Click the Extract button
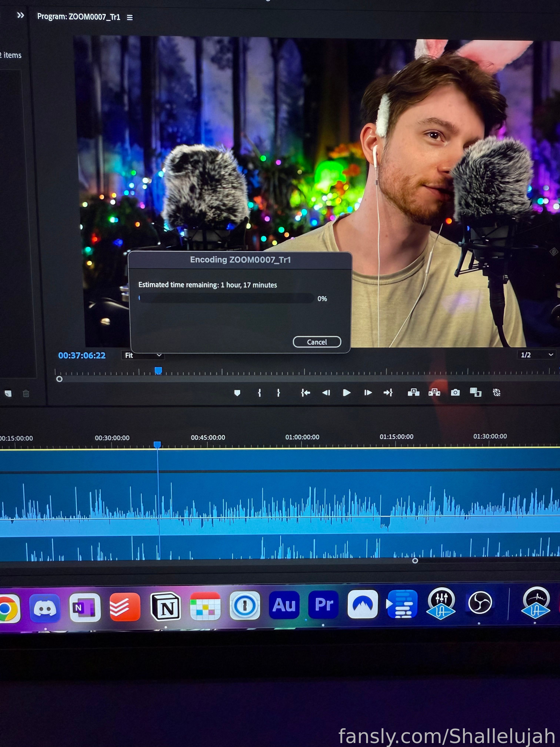This screenshot has height=747, width=560. [434, 392]
